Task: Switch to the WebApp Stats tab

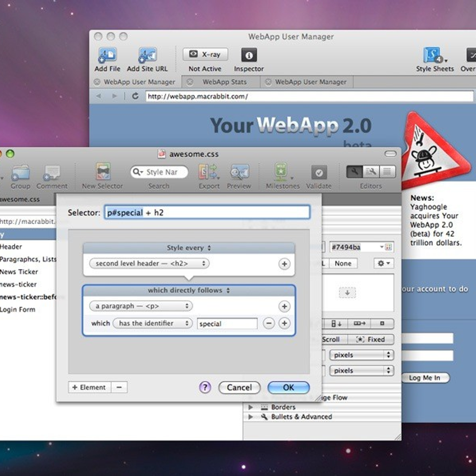Action: click(224, 82)
